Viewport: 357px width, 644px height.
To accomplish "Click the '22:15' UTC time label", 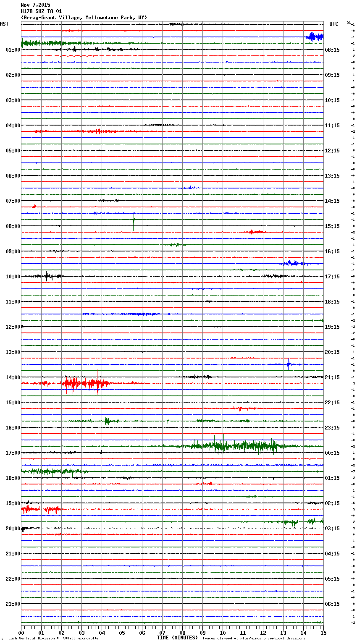I will click(x=332, y=403).
